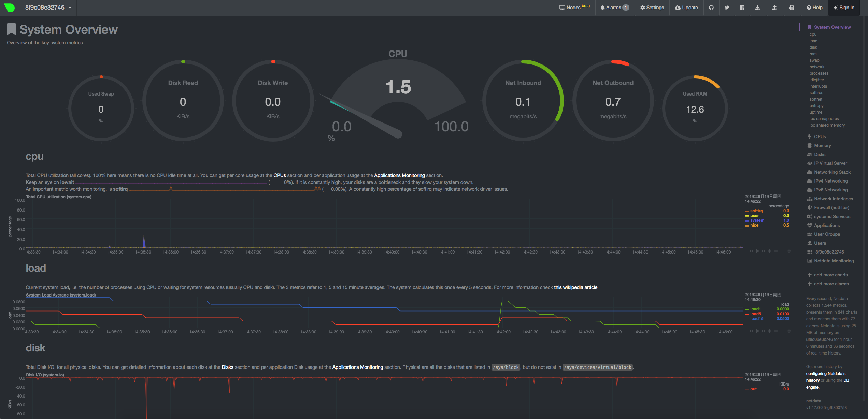Click the print dashboard icon
The image size is (868, 419).
(792, 8)
